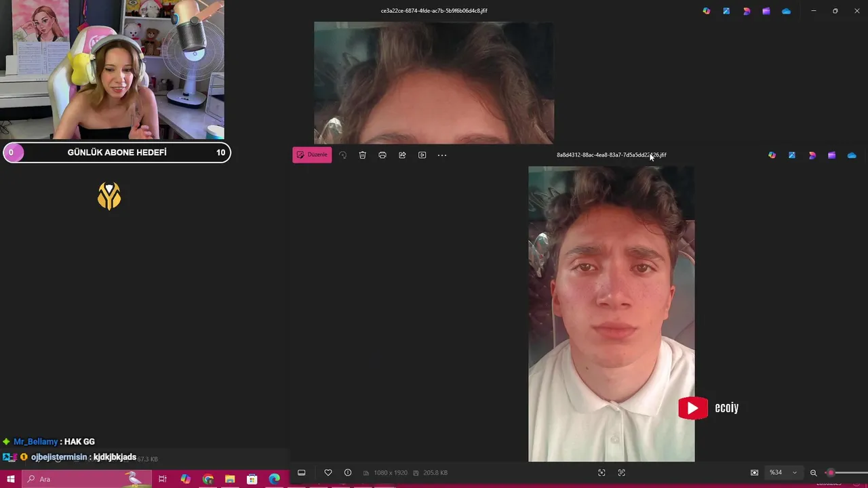Rotate the image in Photos toolbar
The height and width of the screenshot is (488, 868).
pos(342,155)
